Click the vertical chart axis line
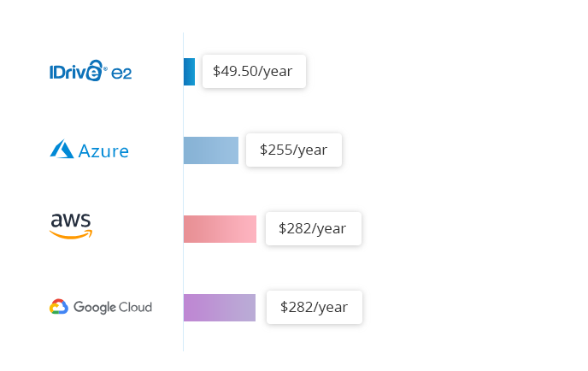 [184, 191]
